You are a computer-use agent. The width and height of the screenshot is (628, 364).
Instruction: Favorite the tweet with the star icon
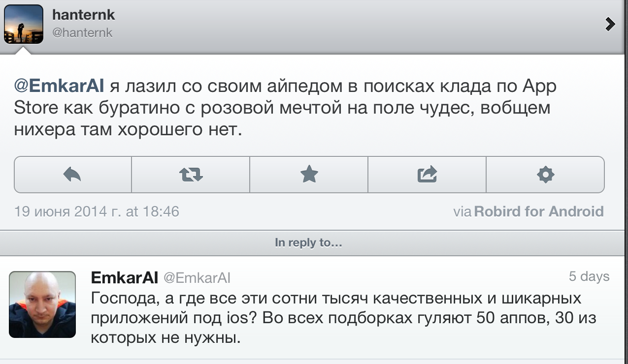tap(309, 174)
